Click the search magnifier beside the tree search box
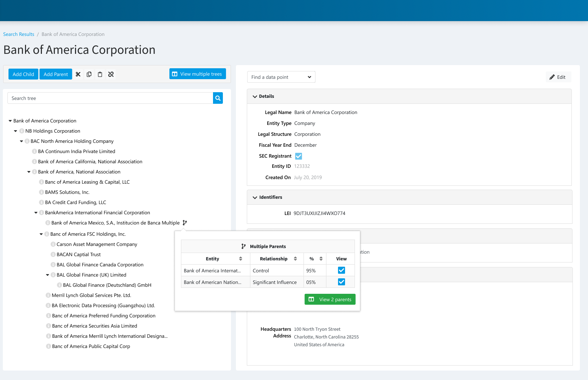588x380 pixels. 218,98
